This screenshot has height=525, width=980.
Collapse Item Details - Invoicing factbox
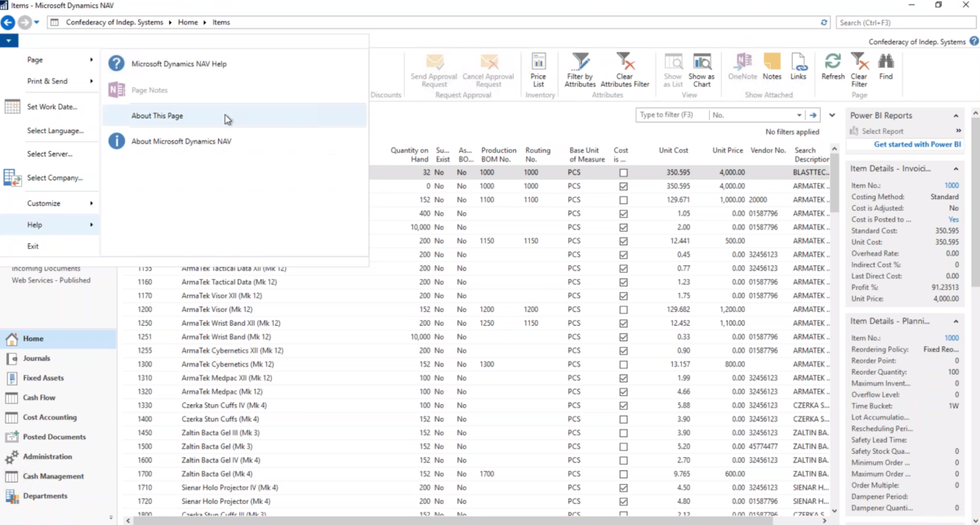[956, 168]
